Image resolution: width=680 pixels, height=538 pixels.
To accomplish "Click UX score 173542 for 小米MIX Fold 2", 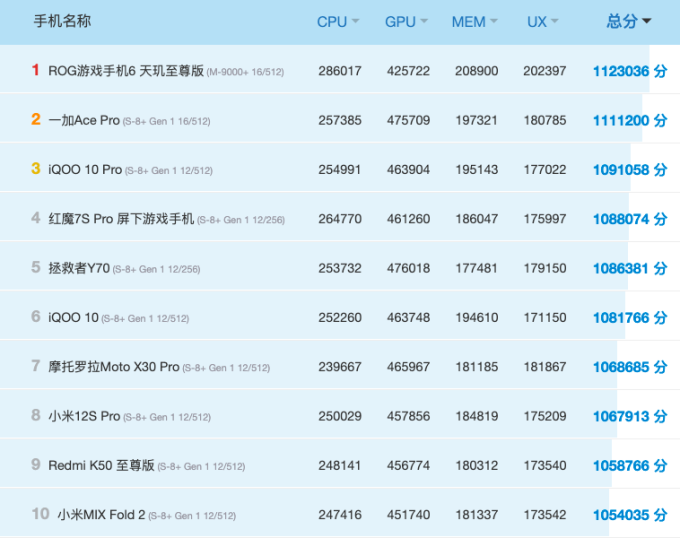I will (x=544, y=515).
